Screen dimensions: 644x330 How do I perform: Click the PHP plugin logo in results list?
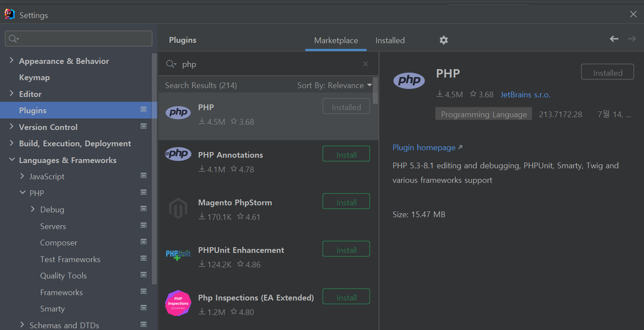[178, 113]
